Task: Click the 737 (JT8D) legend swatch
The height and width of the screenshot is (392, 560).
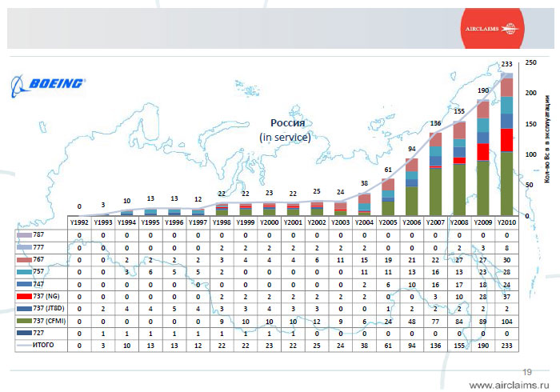Action: tap(24, 309)
